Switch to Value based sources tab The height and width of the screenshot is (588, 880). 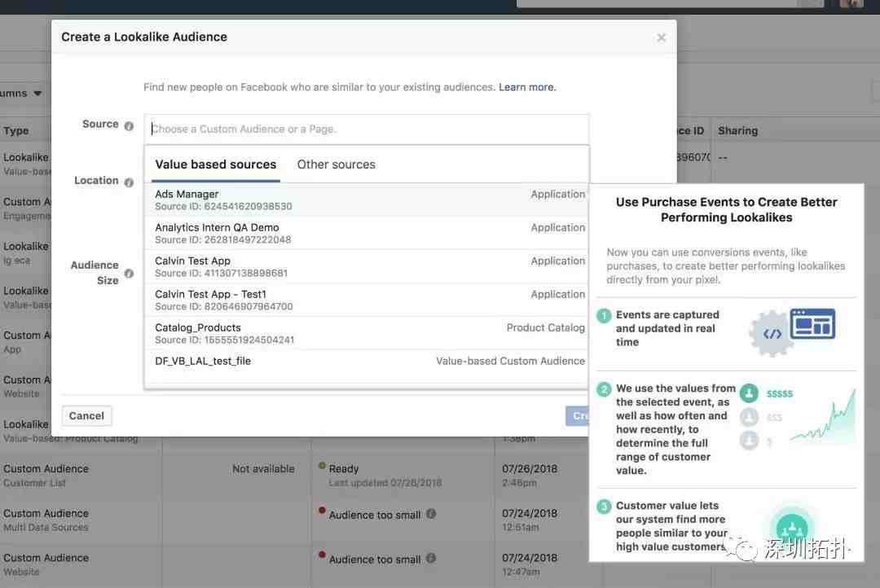[x=215, y=165]
